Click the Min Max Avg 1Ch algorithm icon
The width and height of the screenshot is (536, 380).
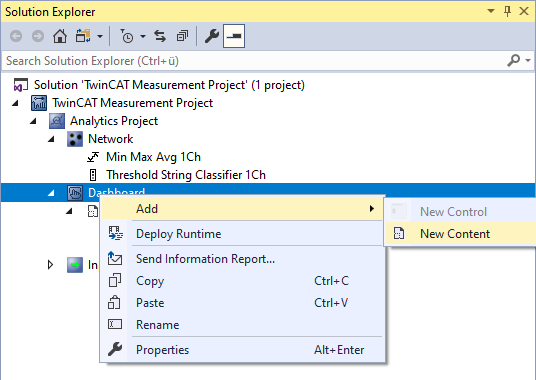click(93, 157)
